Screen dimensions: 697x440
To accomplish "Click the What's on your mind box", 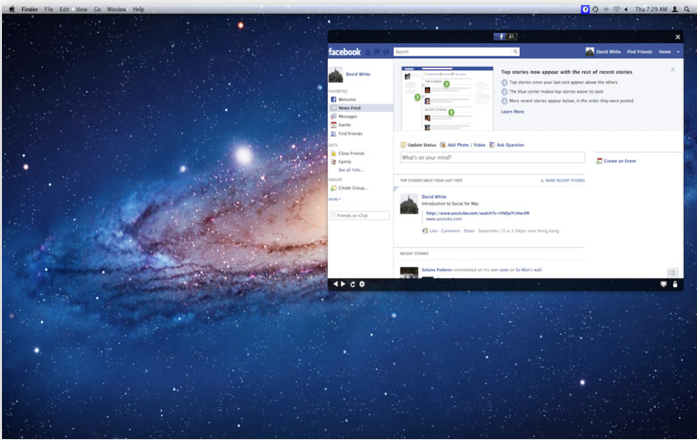I will (493, 157).
